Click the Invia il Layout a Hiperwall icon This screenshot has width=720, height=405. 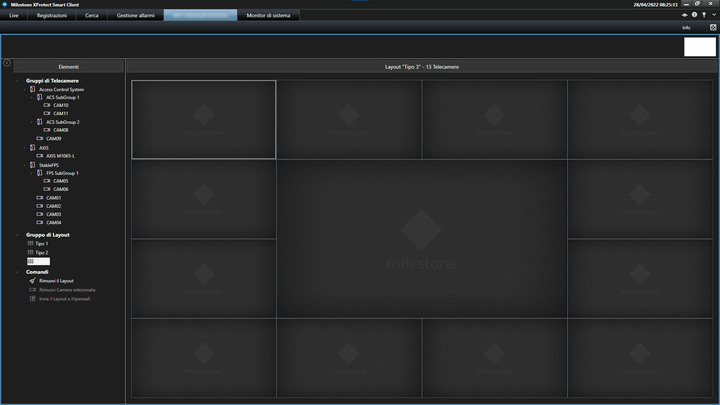click(33, 299)
